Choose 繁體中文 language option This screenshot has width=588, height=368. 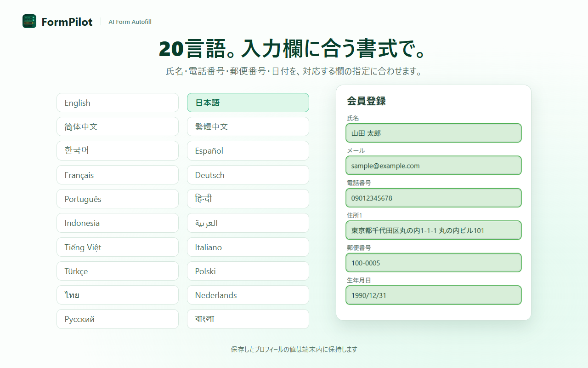pyautogui.click(x=248, y=126)
